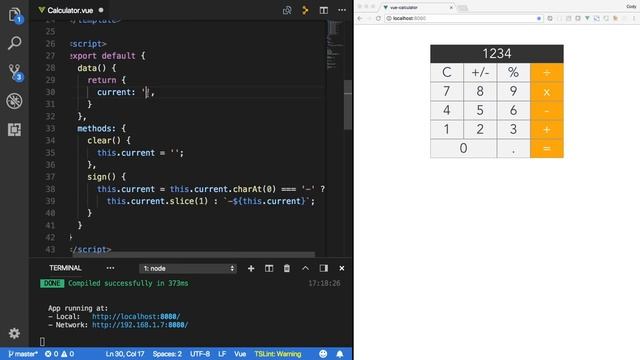Open the http://localhost:8080/ link in terminal
Viewport: 640px width, 360px height.
point(136,316)
